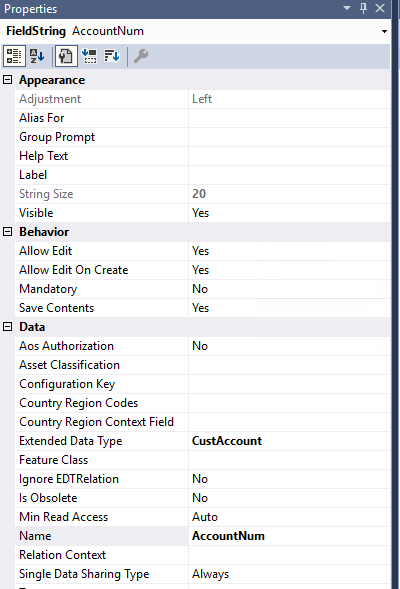Collapse the Appearance category

click(x=8, y=80)
